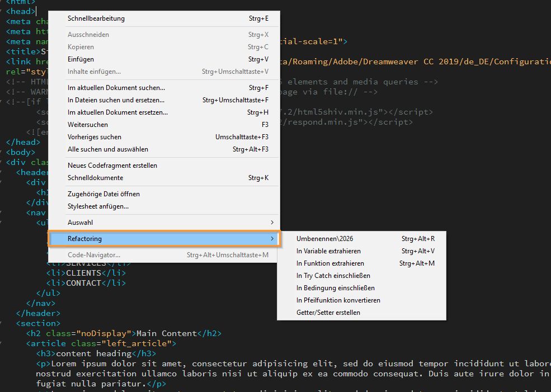Choose Kopieren to copy the selection
This screenshot has width=551, height=392.
81,47
